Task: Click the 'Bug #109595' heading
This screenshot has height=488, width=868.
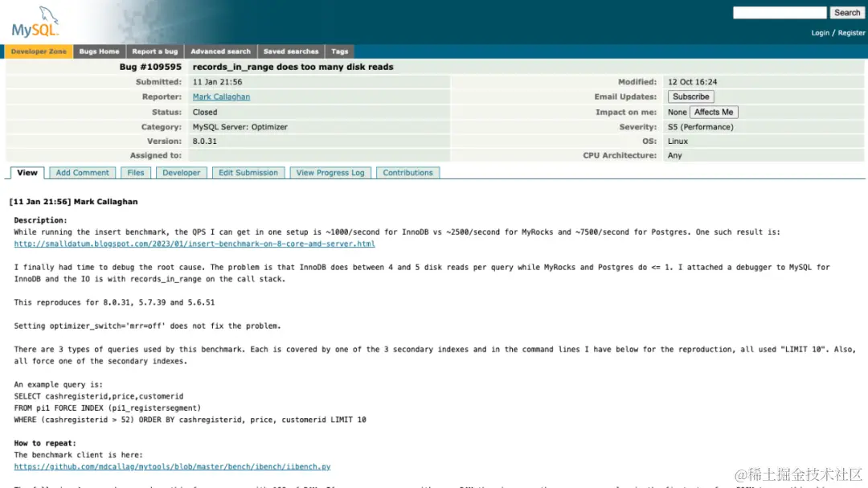Action: coord(150,67)
